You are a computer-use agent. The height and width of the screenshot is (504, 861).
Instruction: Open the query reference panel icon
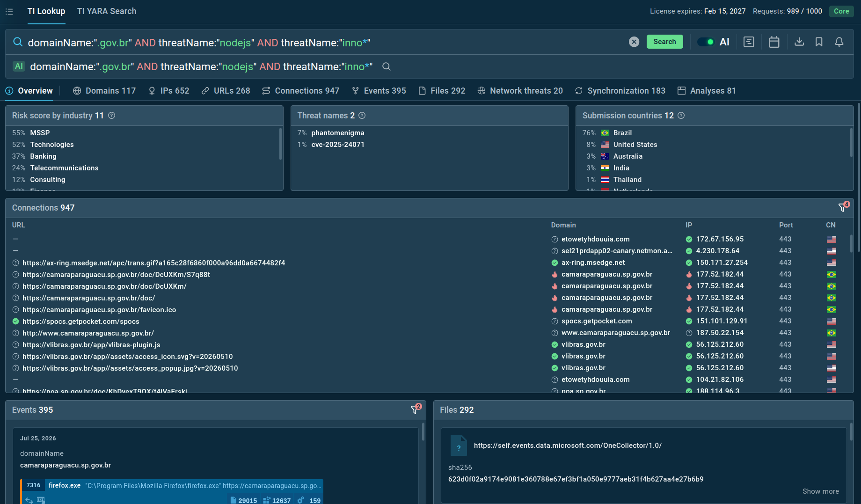click(749, 42)
